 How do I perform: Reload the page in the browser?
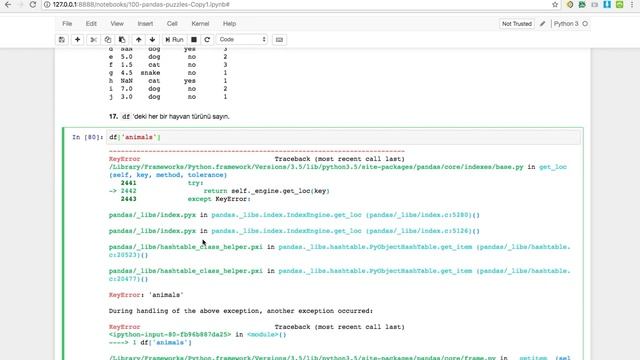coord(33,4)
